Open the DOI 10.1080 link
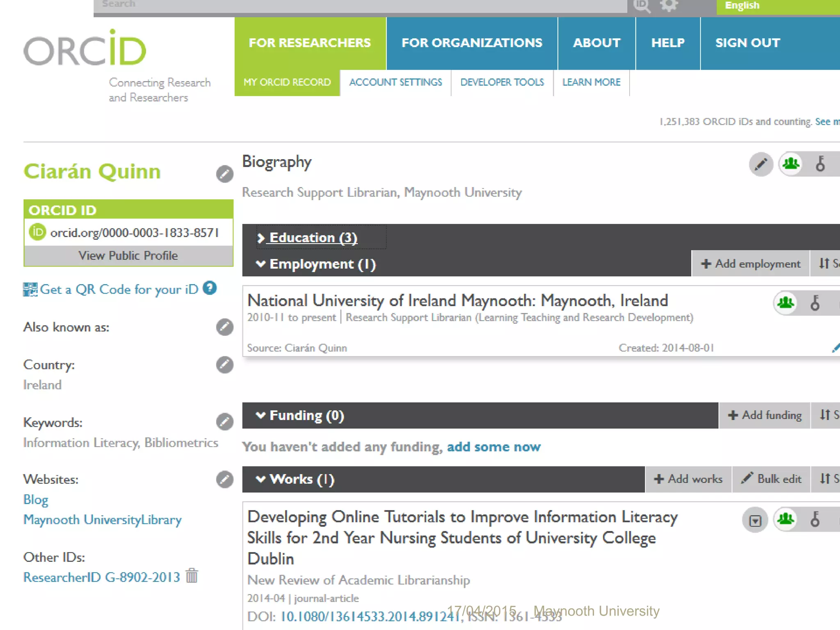840x630 pixels. [x=370, y=616]
